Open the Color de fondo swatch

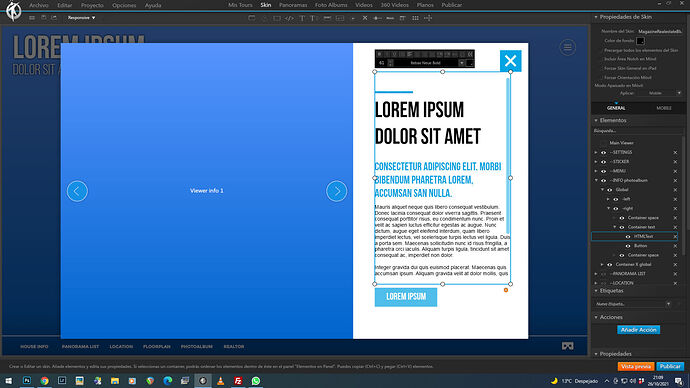tap(640, 41)
